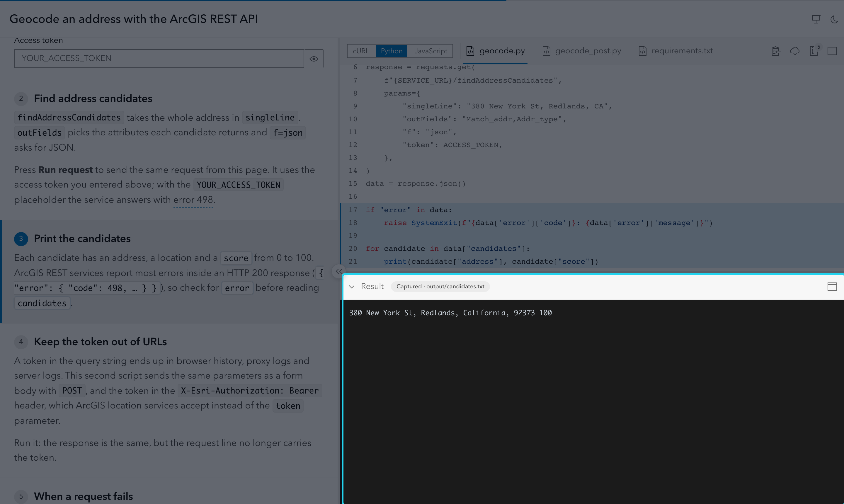Select the Python language option
This screenshot has width=844, height=504.
(392, 51)
